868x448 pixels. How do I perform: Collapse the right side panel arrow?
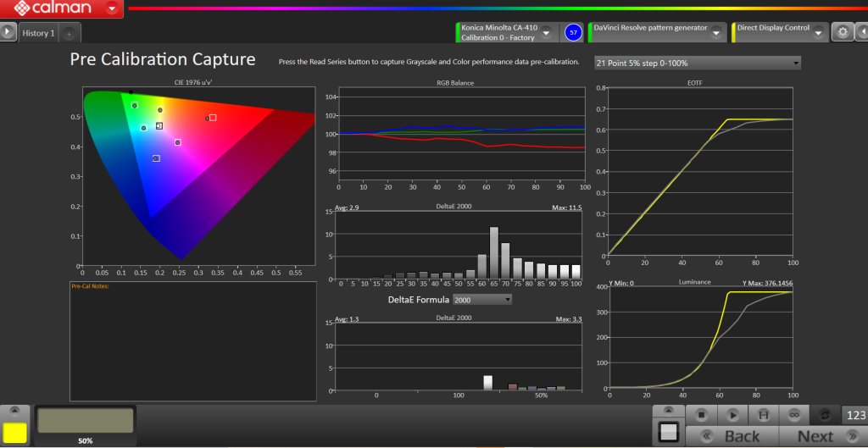point(860,32)
